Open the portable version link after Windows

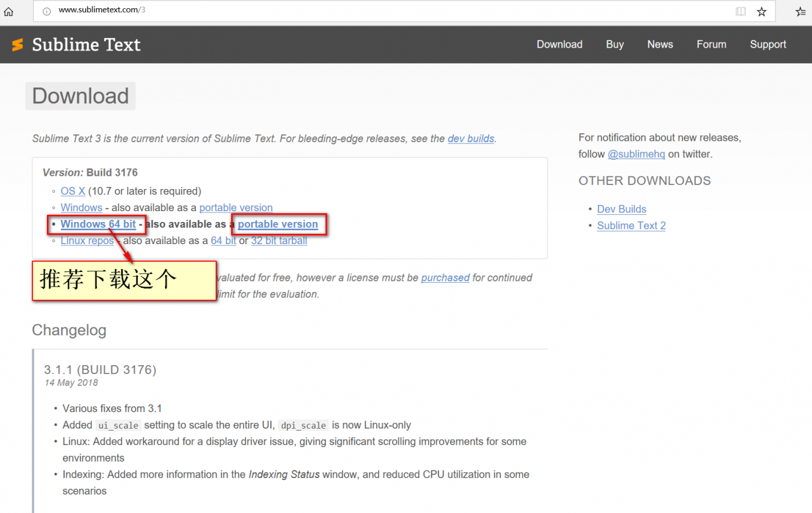pyautogui.click(x=236, y=207)
